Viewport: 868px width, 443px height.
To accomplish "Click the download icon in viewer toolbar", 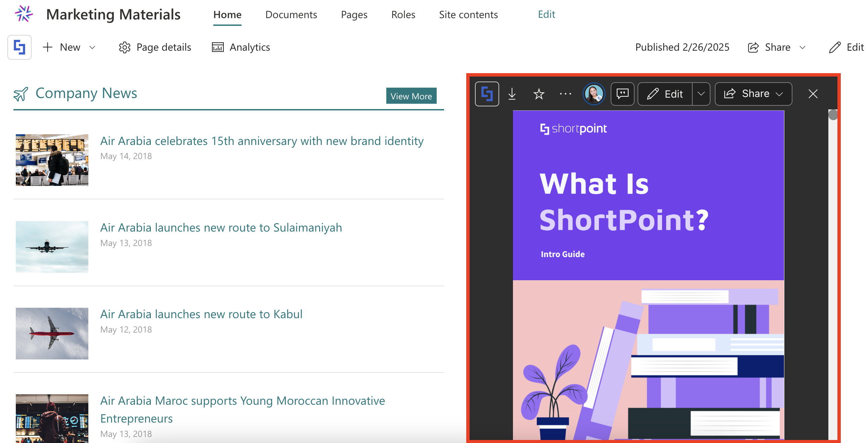I will 512,94.
